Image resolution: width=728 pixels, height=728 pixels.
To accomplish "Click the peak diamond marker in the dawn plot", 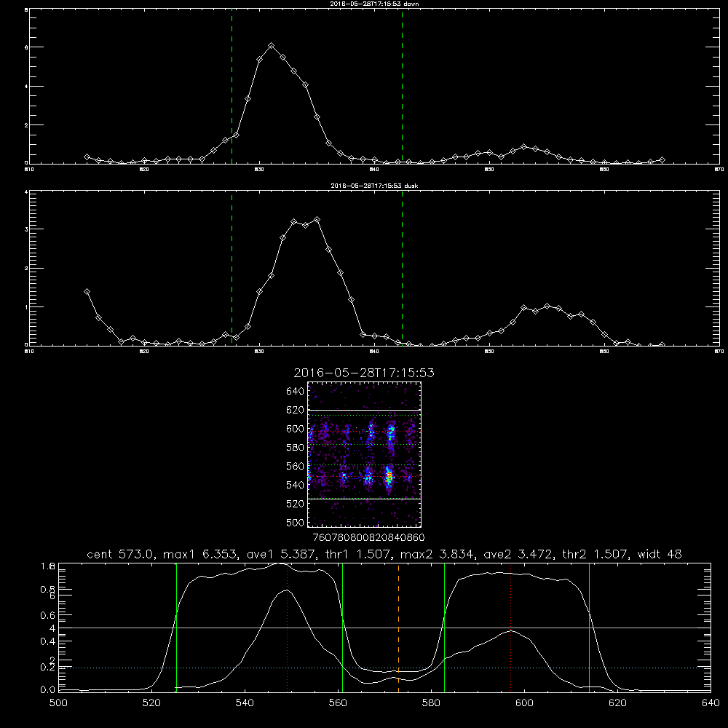I will [x=271, y=45].
